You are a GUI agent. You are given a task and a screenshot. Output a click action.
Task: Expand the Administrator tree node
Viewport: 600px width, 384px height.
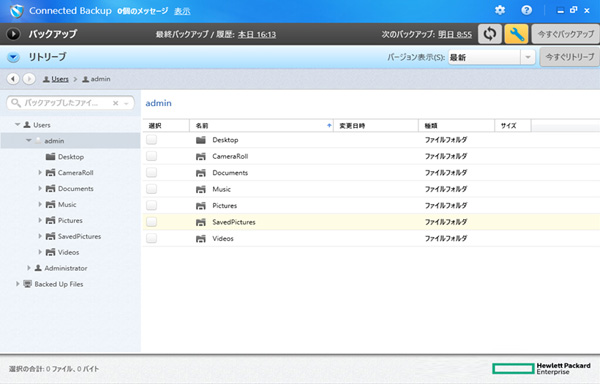click(x=29, y=268)
